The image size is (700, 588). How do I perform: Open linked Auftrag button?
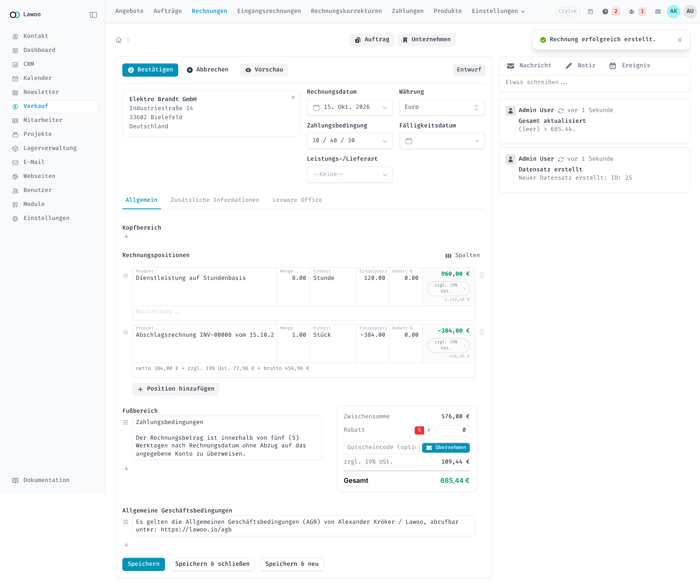pyautogui.click(x=372, y=40)
